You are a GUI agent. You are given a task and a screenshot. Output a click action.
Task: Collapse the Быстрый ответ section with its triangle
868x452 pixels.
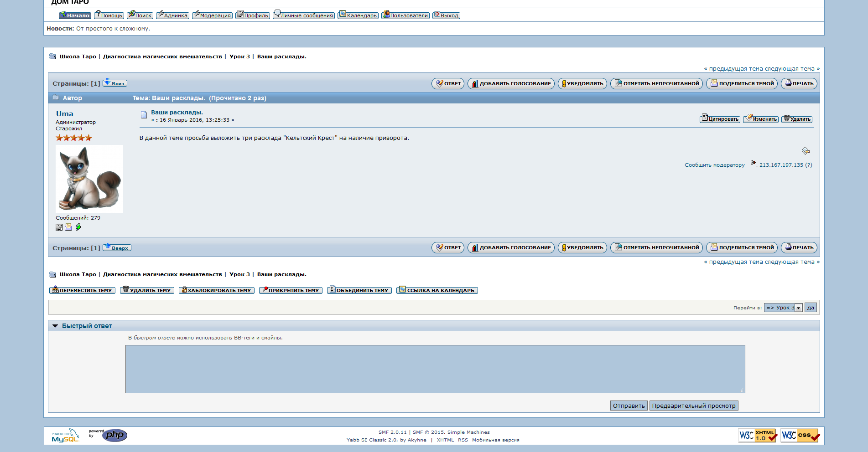coord(55,326)
